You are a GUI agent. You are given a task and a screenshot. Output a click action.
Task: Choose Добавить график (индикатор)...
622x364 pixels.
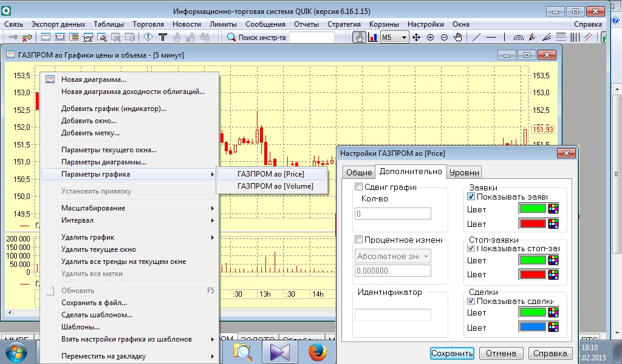130,109
